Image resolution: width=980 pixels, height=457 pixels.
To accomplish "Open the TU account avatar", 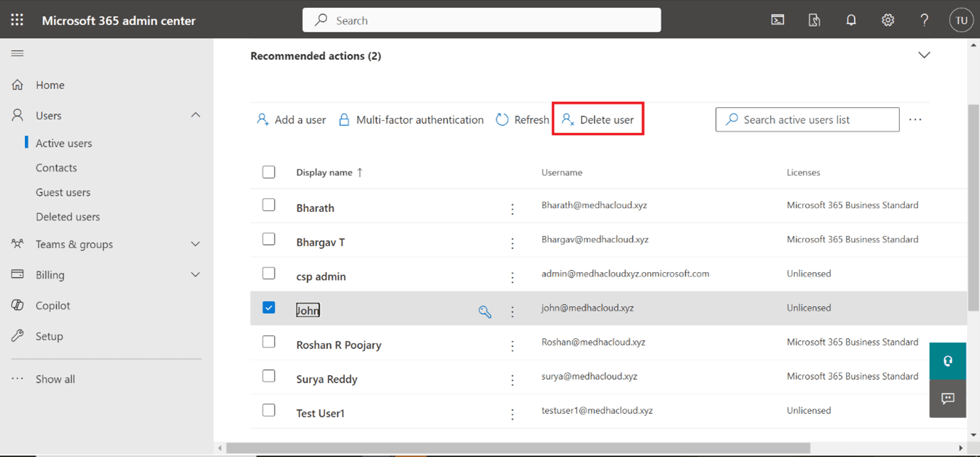I will (x=961, y=19).
